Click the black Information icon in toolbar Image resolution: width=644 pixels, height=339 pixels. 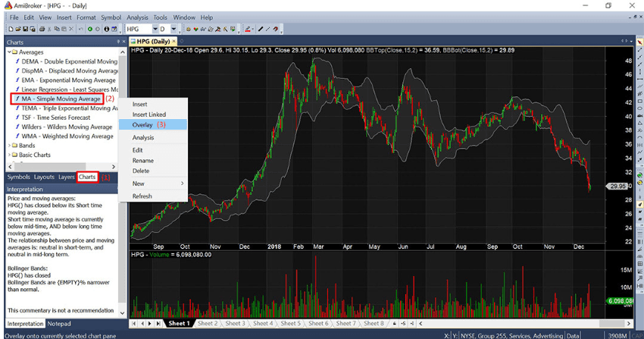[x=106, y=29]
